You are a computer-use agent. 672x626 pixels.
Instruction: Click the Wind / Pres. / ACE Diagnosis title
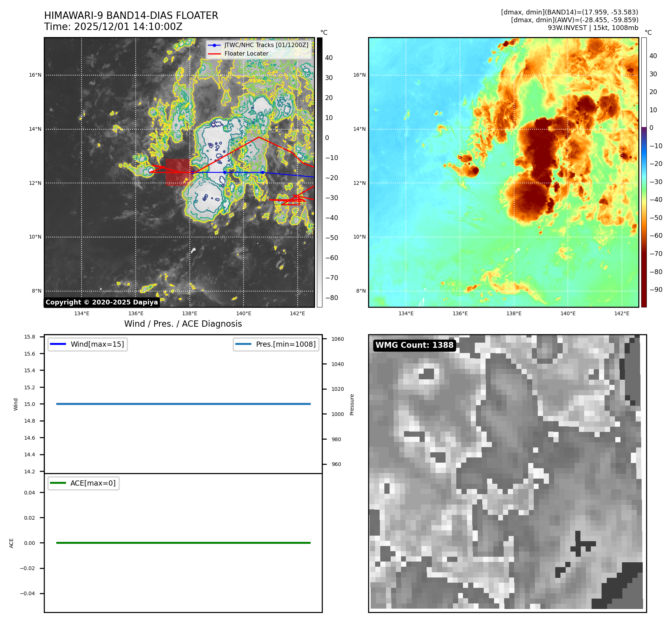pyautogui.click(x=183, y=324)
